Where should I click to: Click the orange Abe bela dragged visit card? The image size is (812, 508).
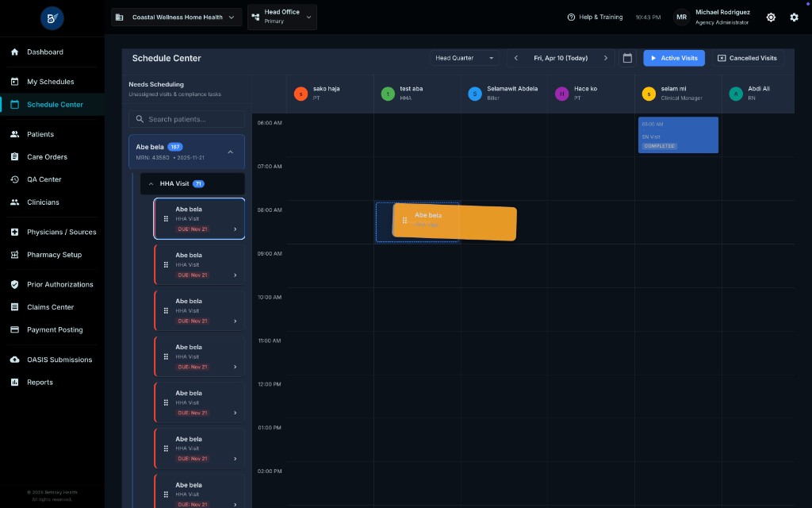point(454,222)
